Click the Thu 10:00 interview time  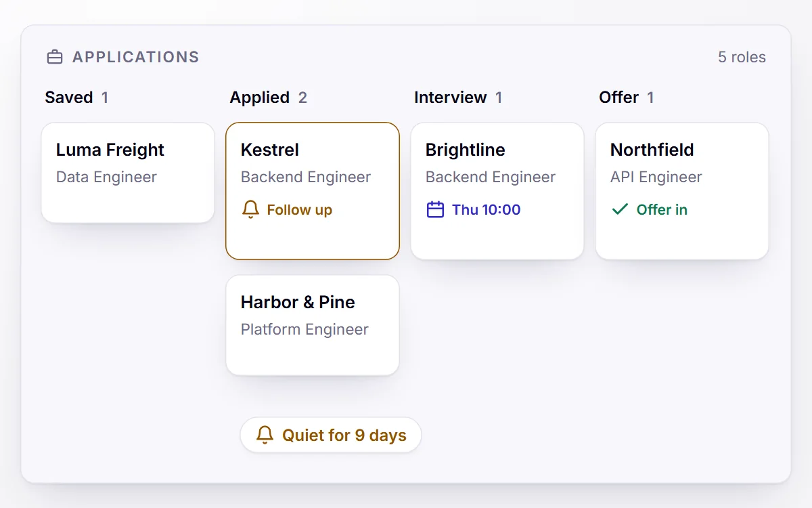coord(487,210)
